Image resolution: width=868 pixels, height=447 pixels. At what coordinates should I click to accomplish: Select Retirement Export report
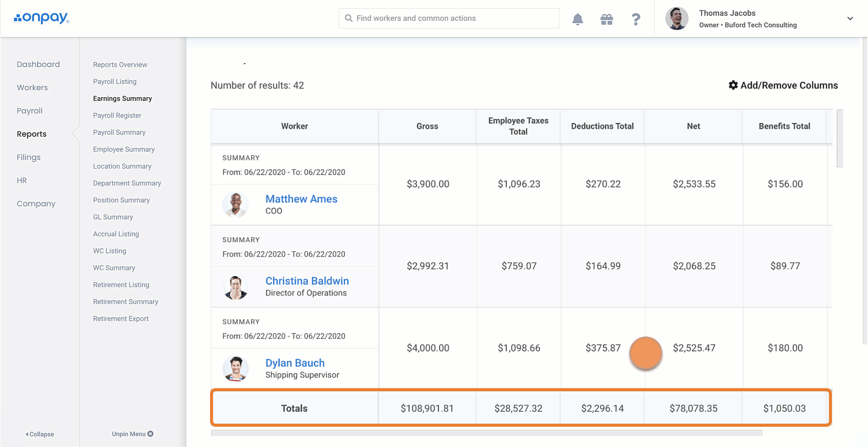(x=121, y=319)
